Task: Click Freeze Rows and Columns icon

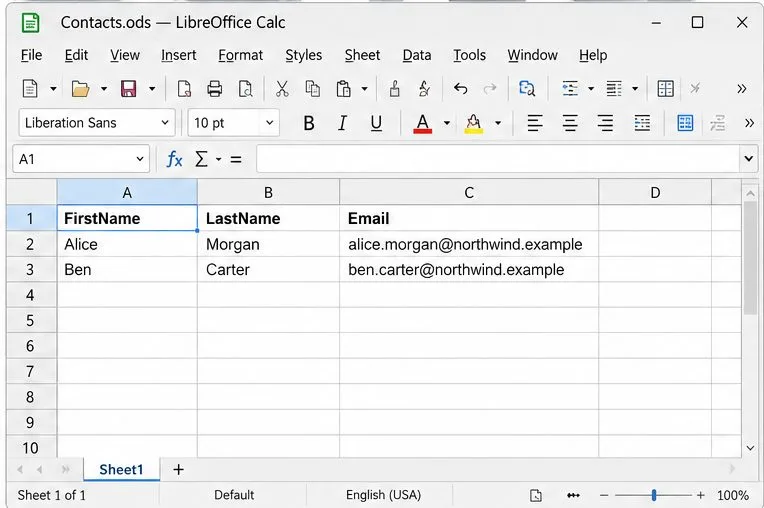Action: tap(666, 89)
